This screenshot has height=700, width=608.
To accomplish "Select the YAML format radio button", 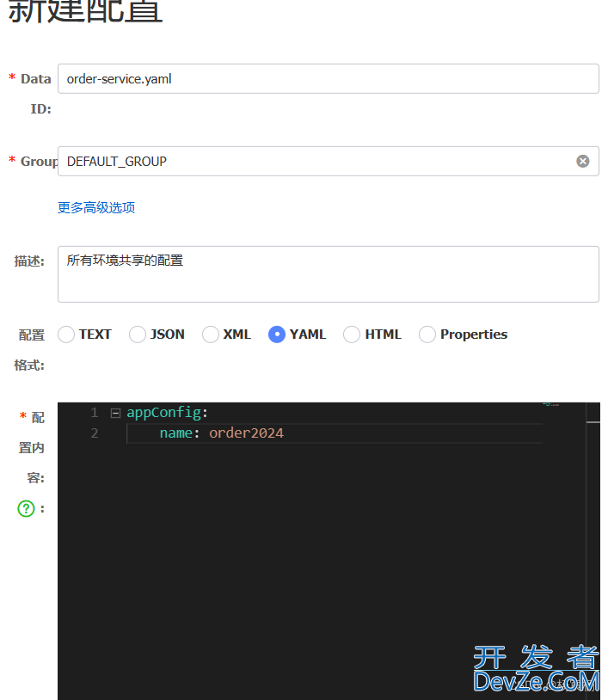I will 277,335.
